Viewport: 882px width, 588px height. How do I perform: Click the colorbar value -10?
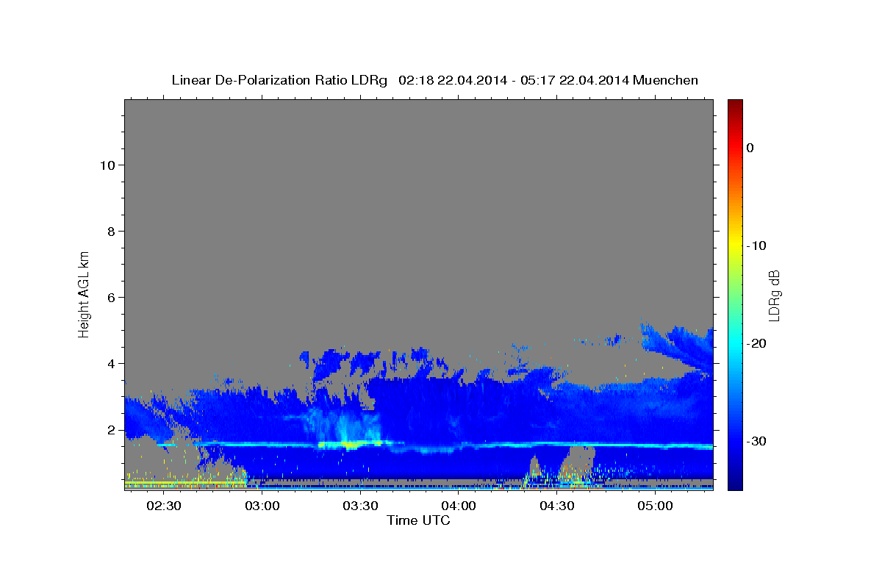(x=756, y=245)
